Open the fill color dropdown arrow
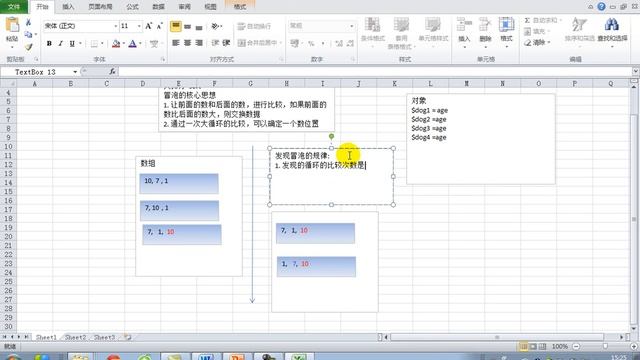Viewport: 640px width, 360px height. click(x=123, y=43)
